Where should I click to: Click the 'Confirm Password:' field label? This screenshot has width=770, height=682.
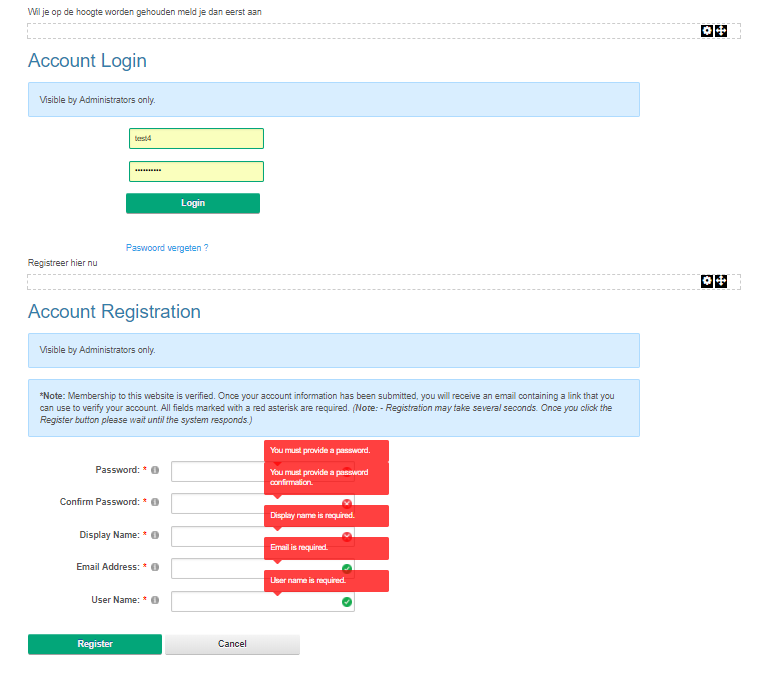pos(100,502)
